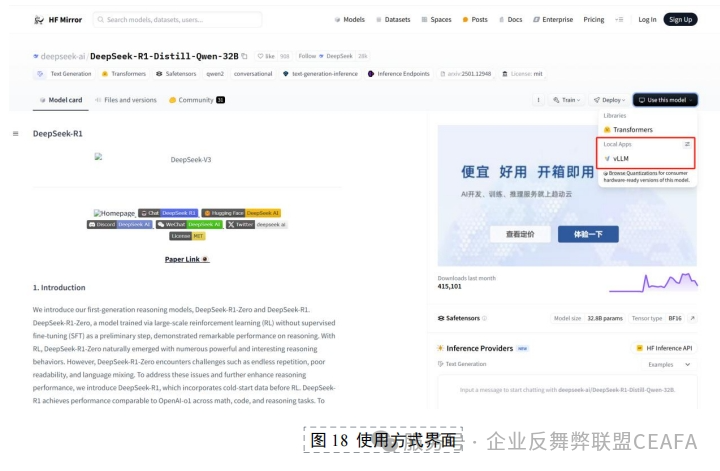Screen dimensions: 720x471
Task: Open the Posts nav item
Action: click(475, 20)
